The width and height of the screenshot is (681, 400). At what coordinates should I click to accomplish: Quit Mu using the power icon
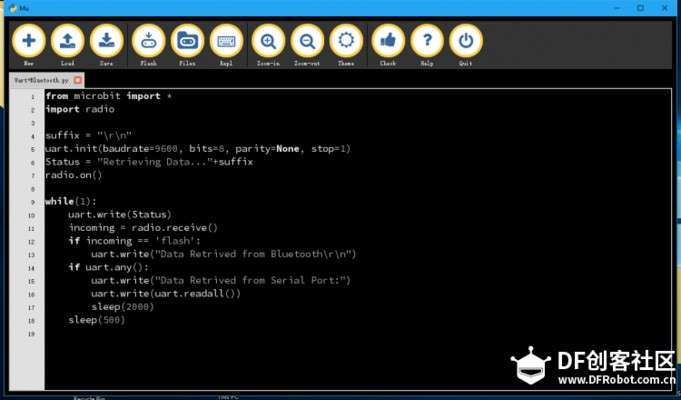click(x=465, y=41)
